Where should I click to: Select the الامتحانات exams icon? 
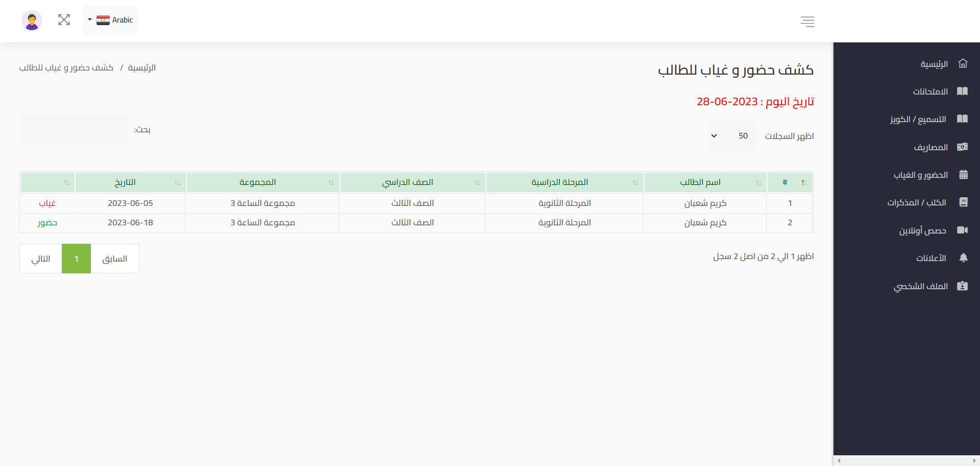[x=963, y=91]
